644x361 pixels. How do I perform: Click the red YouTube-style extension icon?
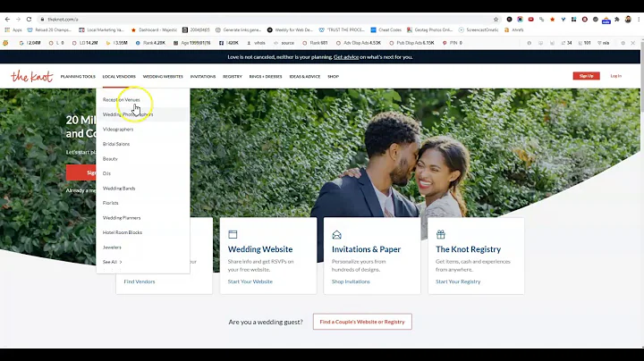530,20
